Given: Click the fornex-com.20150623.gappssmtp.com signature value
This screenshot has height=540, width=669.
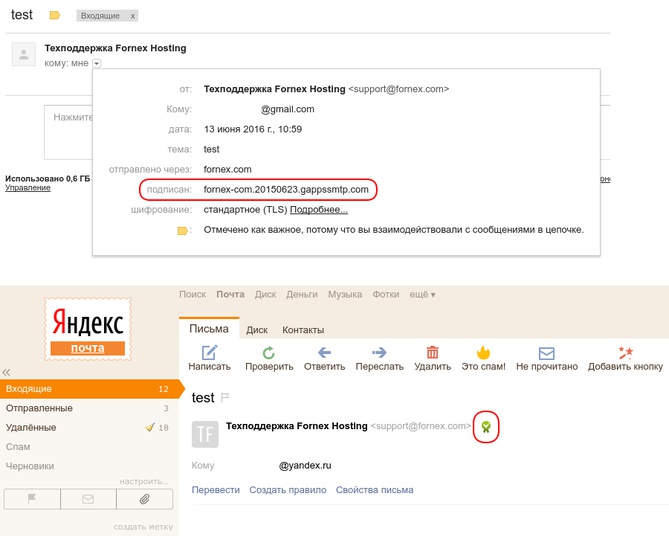Looking at the screenshot, I should click(x=286, y=190).
